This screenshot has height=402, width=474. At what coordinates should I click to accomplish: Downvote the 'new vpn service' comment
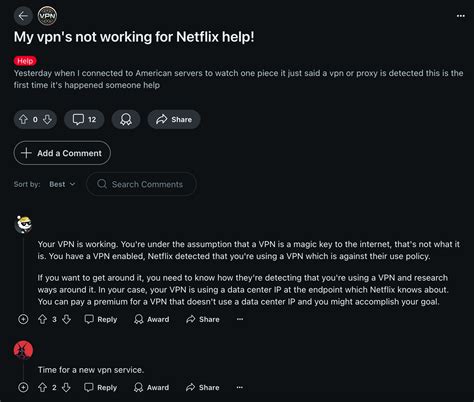(66, 387)
